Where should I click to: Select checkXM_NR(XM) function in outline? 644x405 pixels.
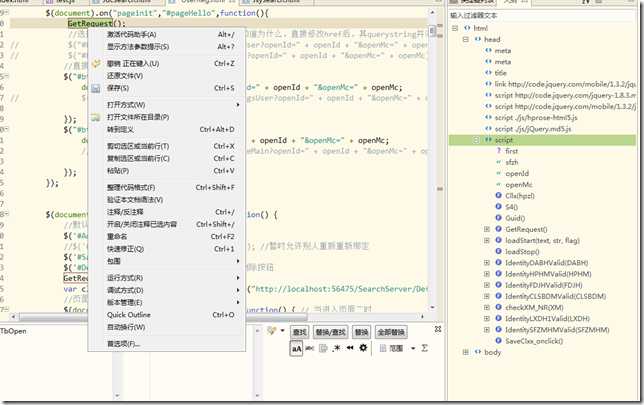coord(534,307)
